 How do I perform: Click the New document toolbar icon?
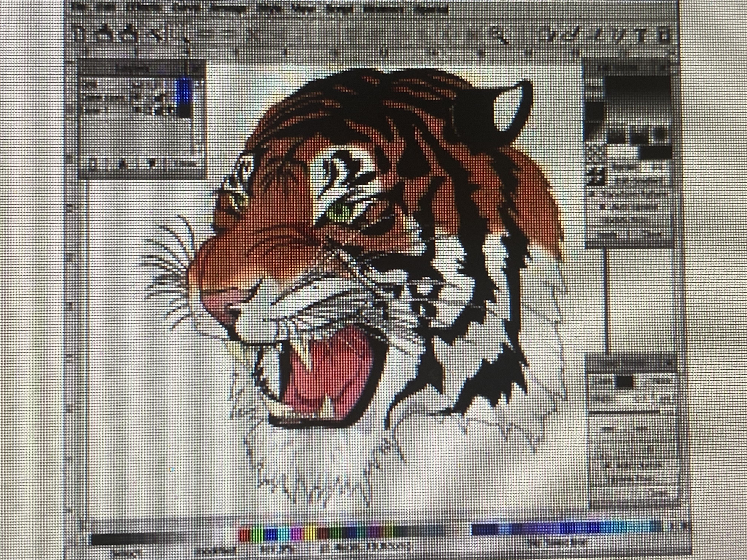tap(78, 35)
